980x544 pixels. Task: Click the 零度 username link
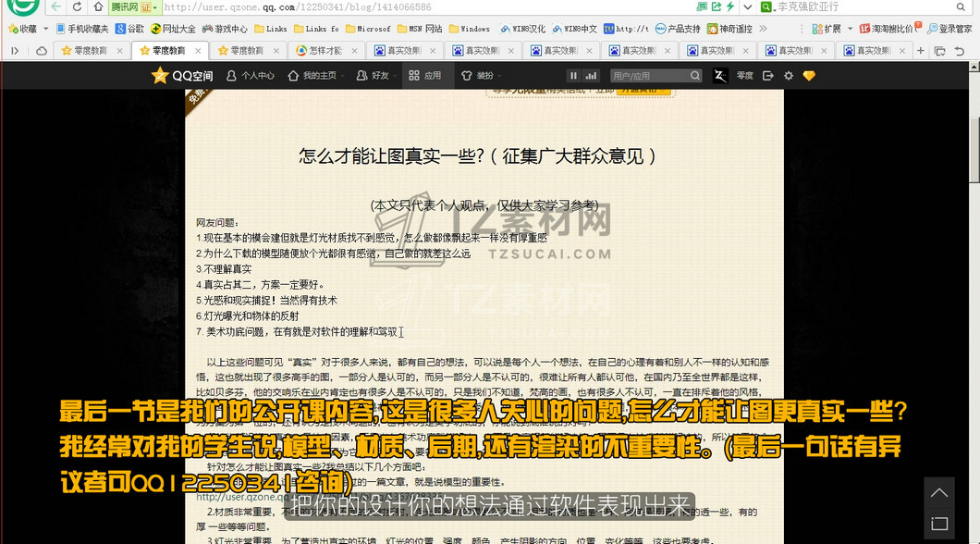(744, 76)
